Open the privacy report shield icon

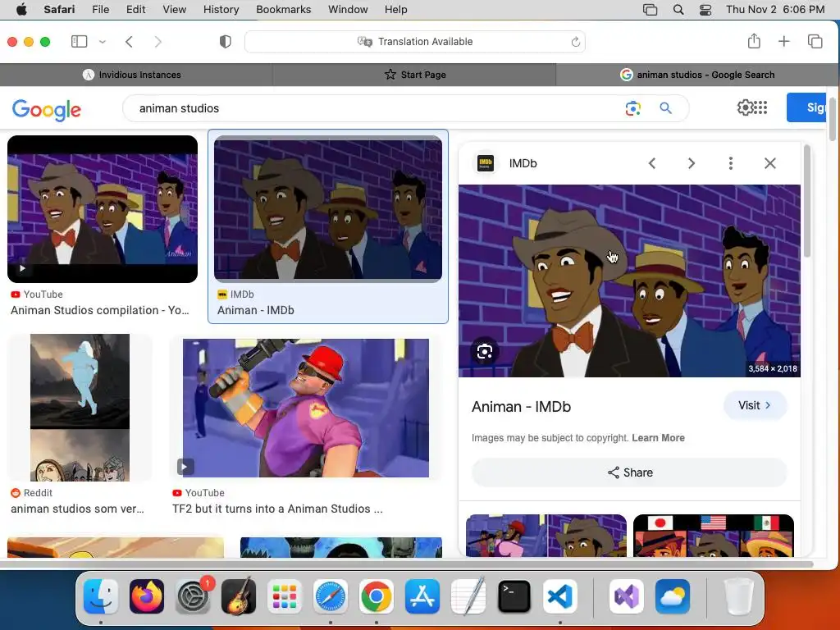(226, 42)
